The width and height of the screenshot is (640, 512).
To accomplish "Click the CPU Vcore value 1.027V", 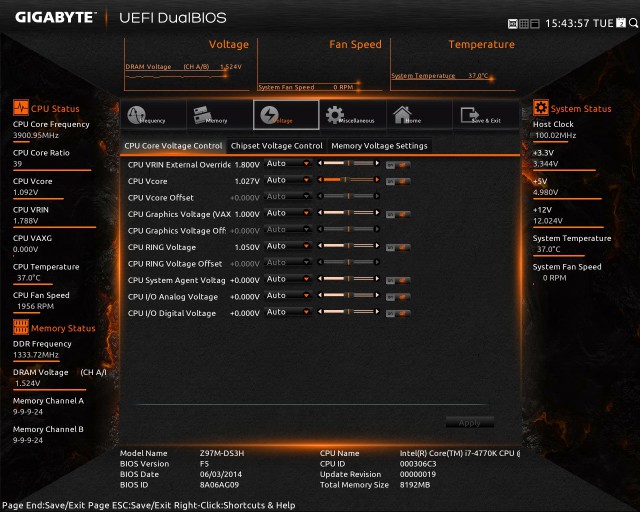I will [x=247, y=181].
